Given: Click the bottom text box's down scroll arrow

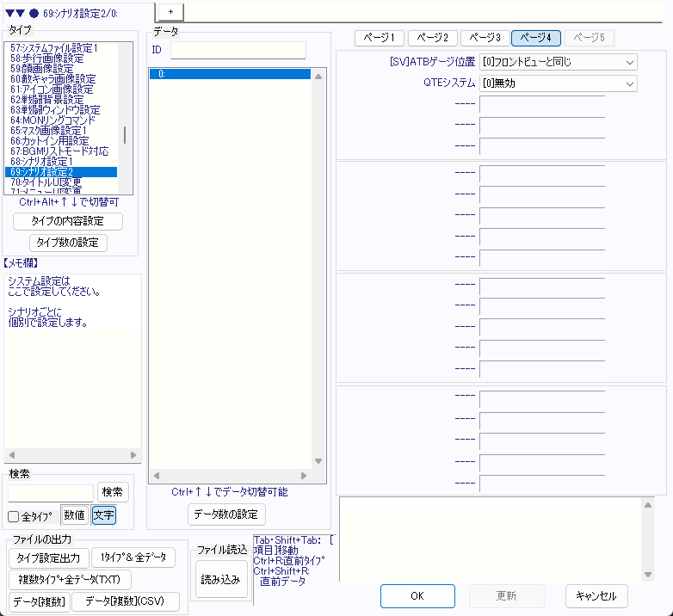Looking at the screenshot, I should (x=648, y=574).
